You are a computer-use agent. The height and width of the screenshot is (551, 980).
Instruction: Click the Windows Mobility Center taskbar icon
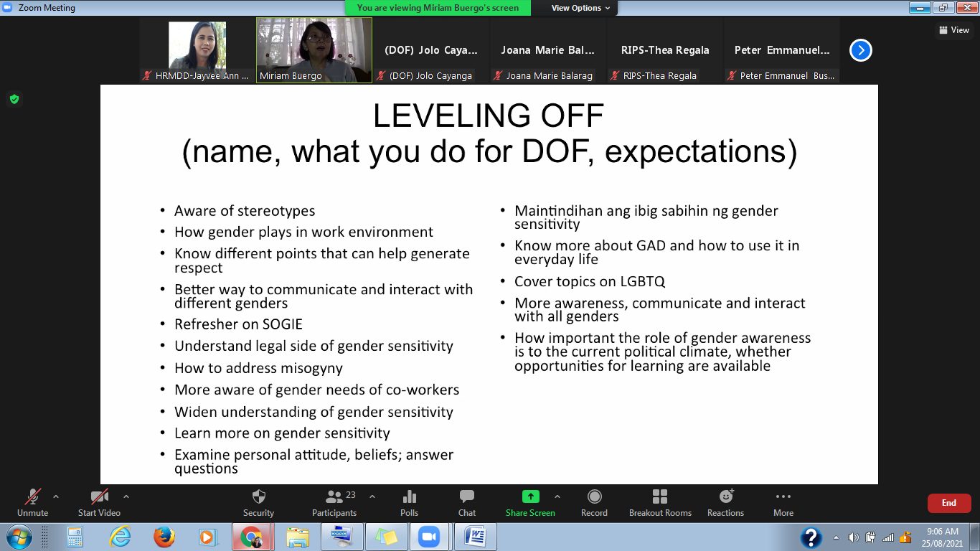[341, 537]
